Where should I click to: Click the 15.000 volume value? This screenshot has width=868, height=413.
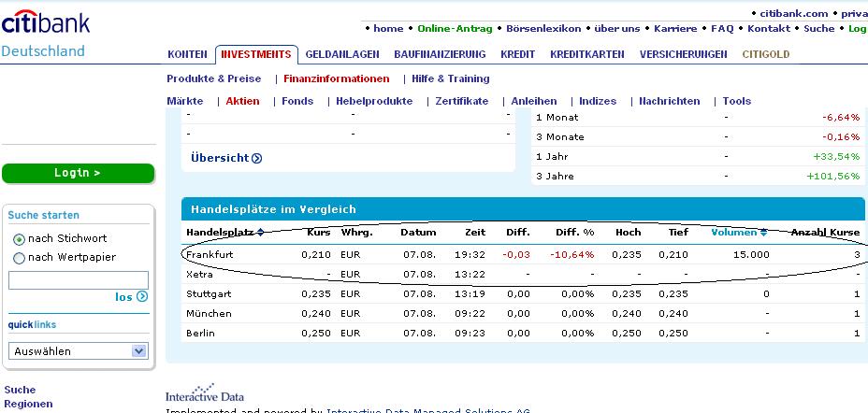750,255
